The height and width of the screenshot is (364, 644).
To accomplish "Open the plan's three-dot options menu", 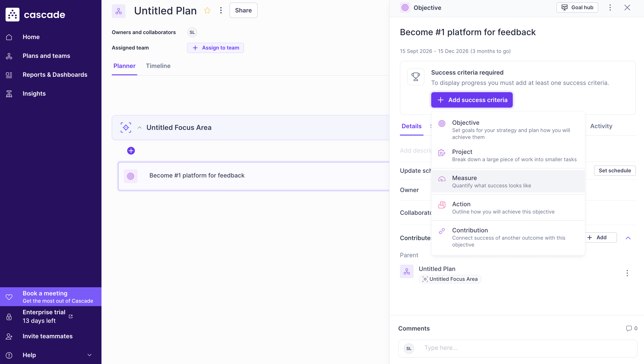I will (221, 10).
